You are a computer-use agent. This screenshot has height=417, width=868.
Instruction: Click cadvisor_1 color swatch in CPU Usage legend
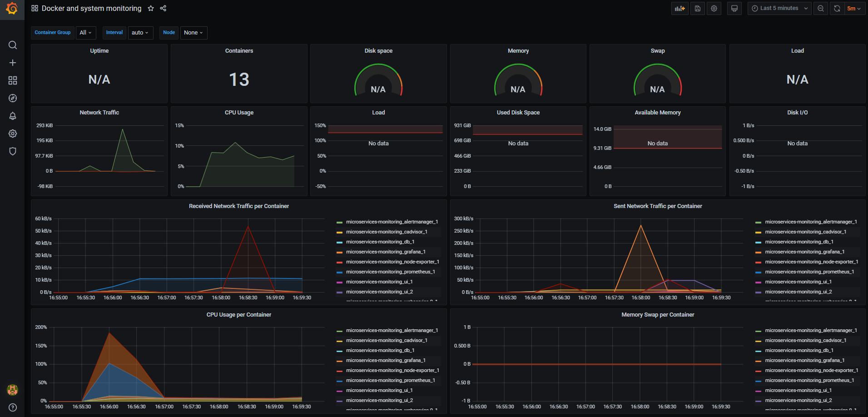click(x=339, y=341)
